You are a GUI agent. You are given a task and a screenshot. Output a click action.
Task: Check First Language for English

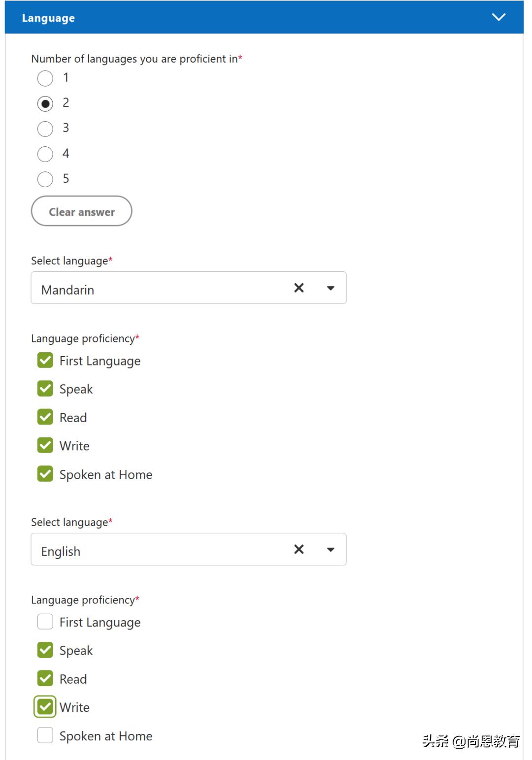[45, 622]
